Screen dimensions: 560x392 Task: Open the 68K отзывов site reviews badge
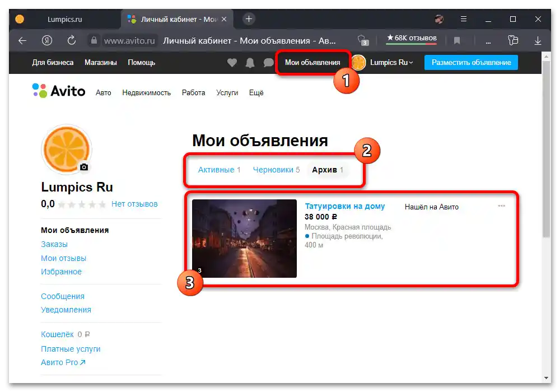pyautogui.click(x=412, y=38)
